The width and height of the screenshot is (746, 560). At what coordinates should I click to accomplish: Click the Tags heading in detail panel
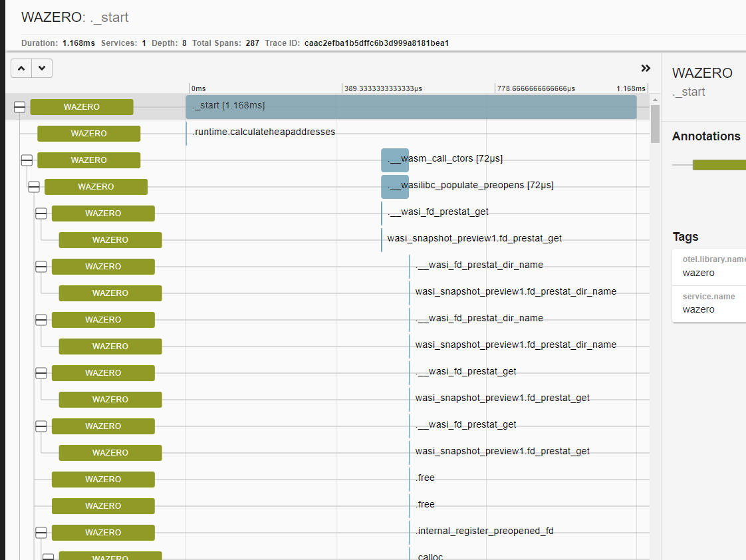685,237
